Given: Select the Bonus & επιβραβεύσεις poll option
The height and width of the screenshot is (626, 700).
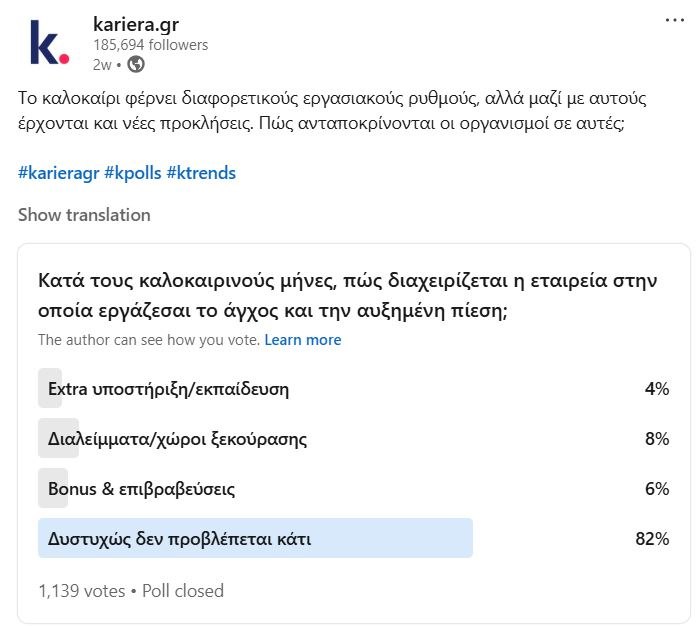Looking at the screenshot, I should pyautogui.click(x=142, y=489).
